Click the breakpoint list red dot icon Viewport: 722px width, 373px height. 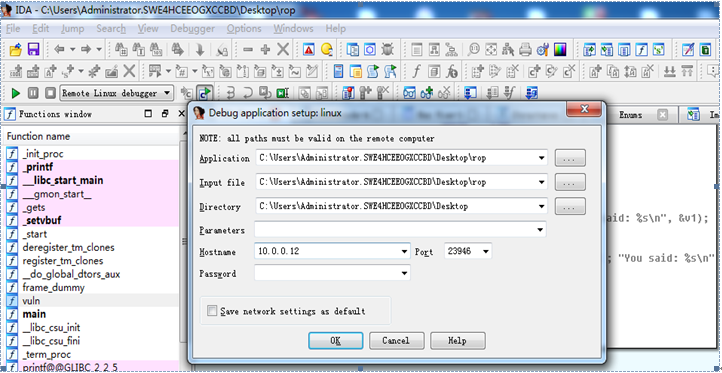348,93
